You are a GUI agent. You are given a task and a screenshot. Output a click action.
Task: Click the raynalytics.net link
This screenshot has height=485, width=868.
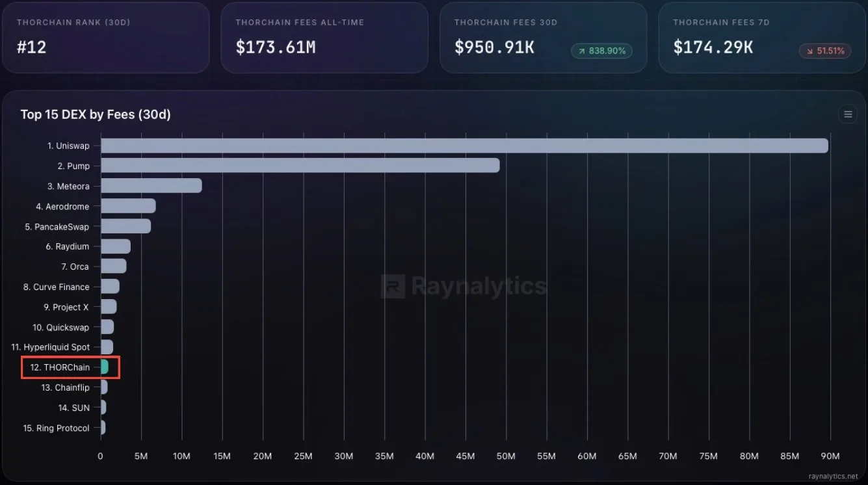tap(833, 477)
